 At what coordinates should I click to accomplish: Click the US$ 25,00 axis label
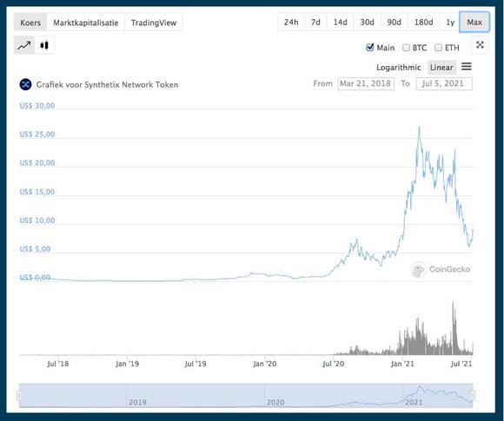[x=37, y=135]
